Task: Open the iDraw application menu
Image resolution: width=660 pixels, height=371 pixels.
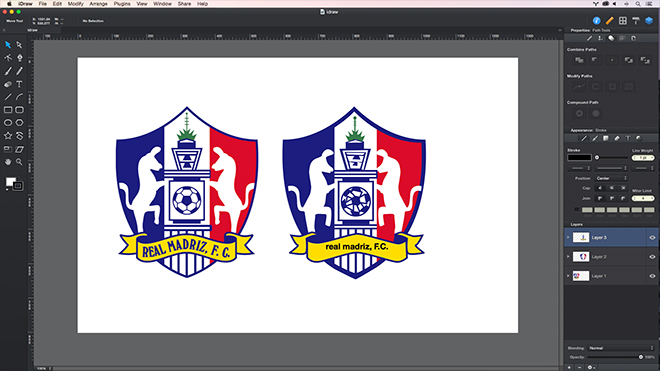Action: 25,4
